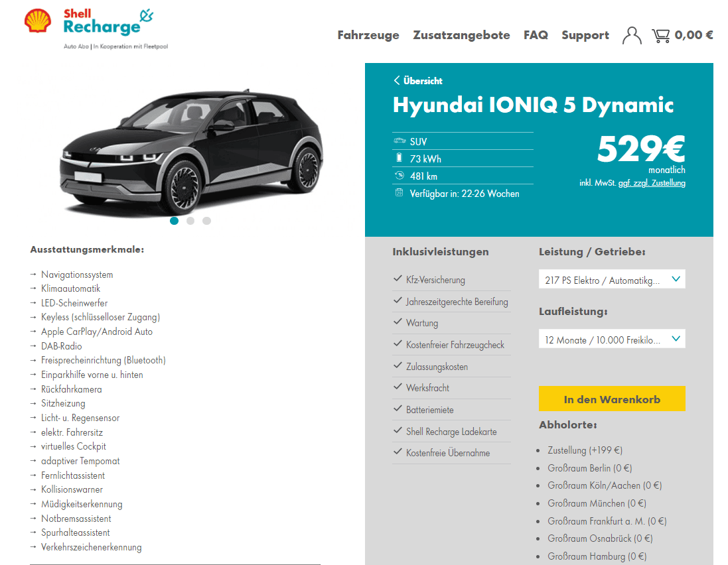Open the Leistung / Getriebe dropdown

point(612,279)
